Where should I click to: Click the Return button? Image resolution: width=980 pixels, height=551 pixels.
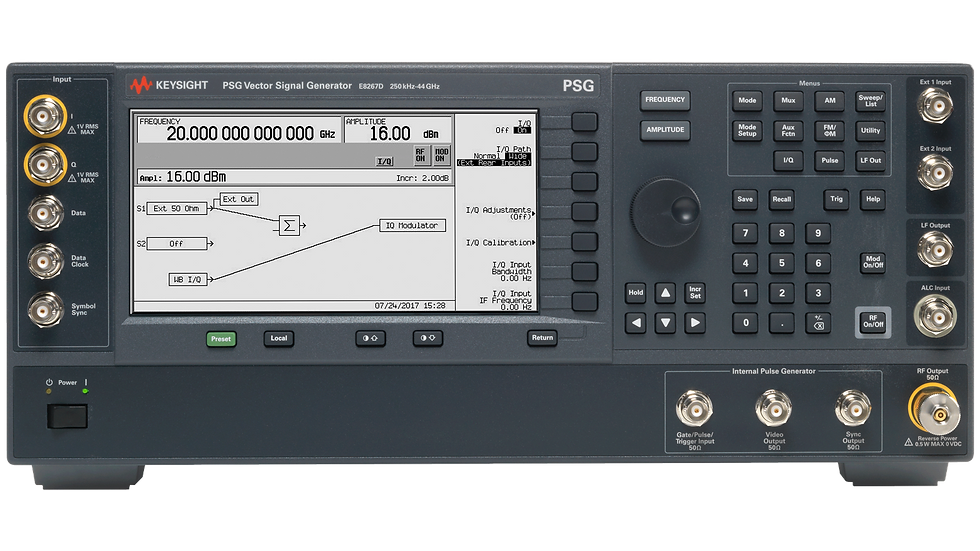[x=542, y=337]
